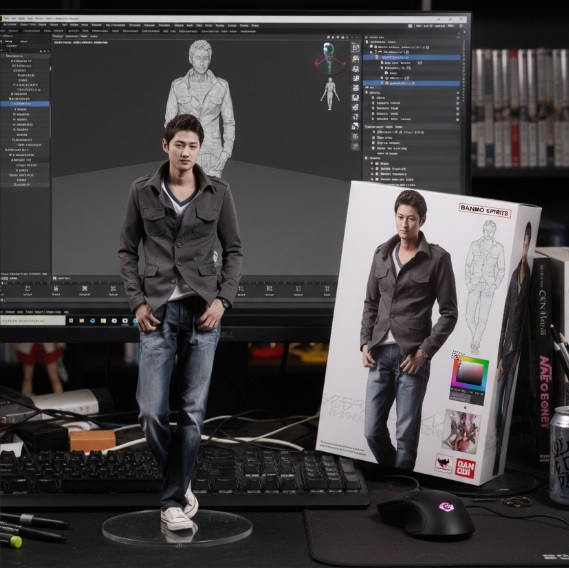Click the topmost icon in the vertical strip beside the viewport
Image resolution: width=569 pixels, height=568 pixels.
click(356, 47)
